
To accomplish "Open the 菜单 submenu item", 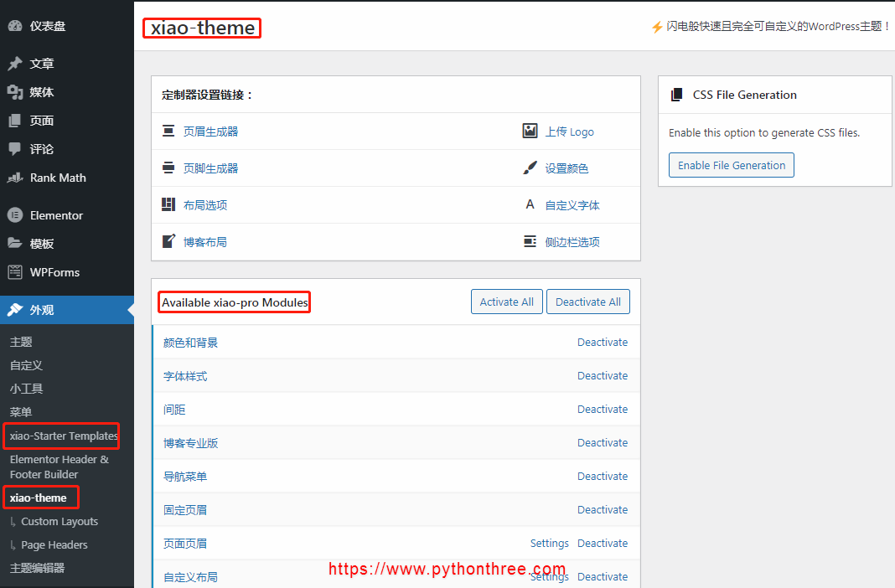I will (x=21, y=412).
